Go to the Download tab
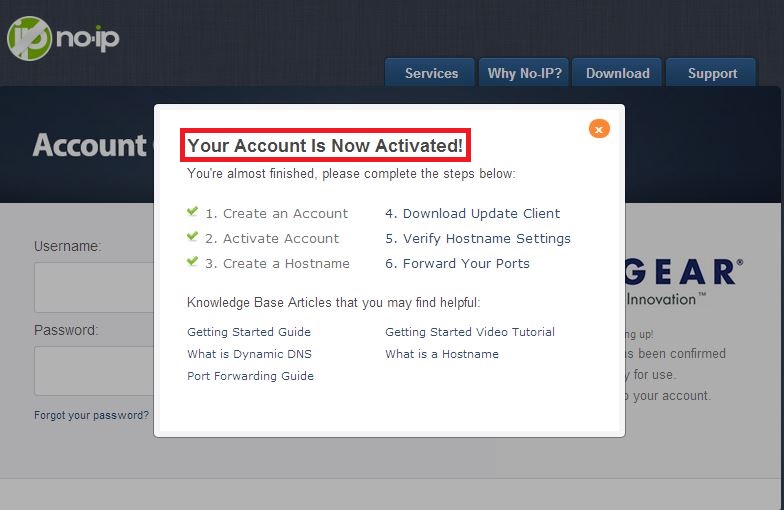This screenshot has width=784, height=510. pos(617,73)
